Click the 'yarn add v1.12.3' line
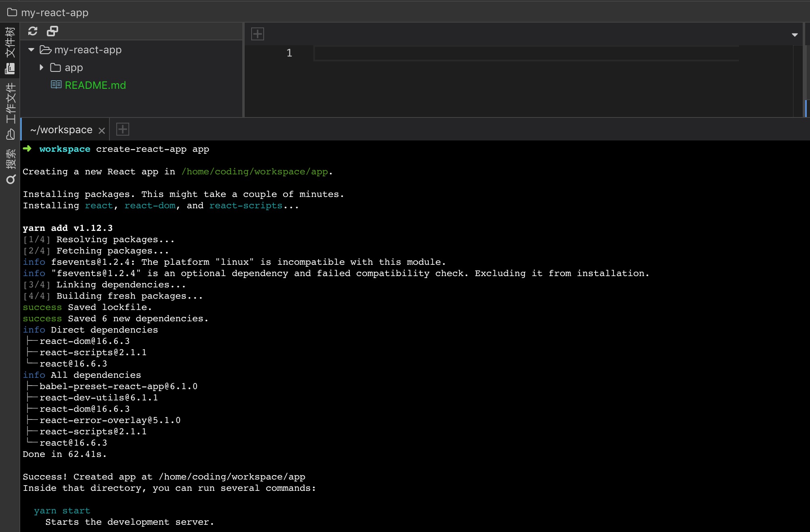 coord(68,228)
